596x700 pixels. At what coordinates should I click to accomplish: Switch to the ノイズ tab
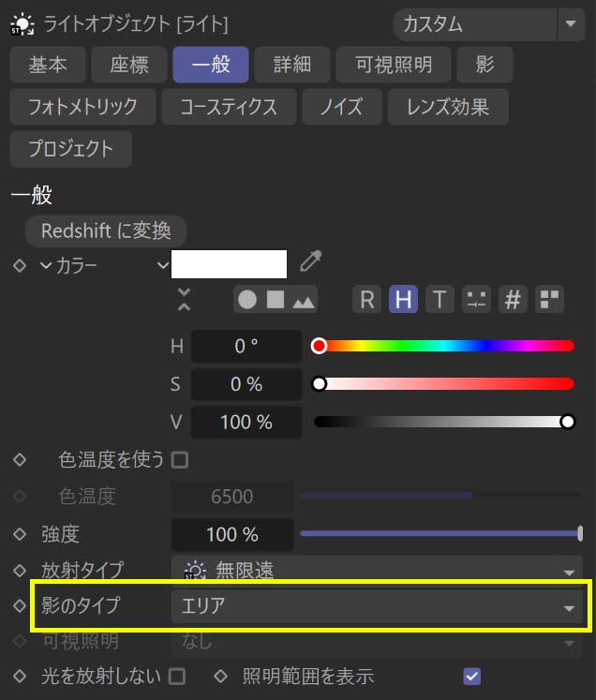(342, 107)
